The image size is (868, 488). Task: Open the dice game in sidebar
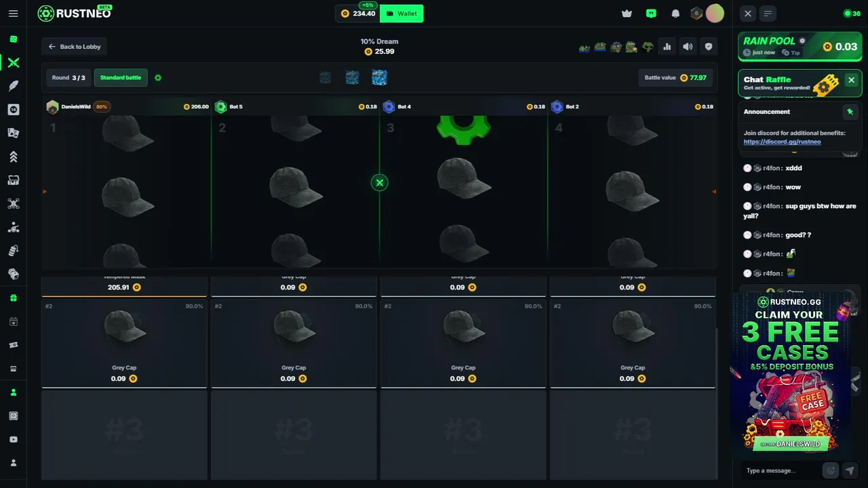pyautogui.click(x=14, y=39)
